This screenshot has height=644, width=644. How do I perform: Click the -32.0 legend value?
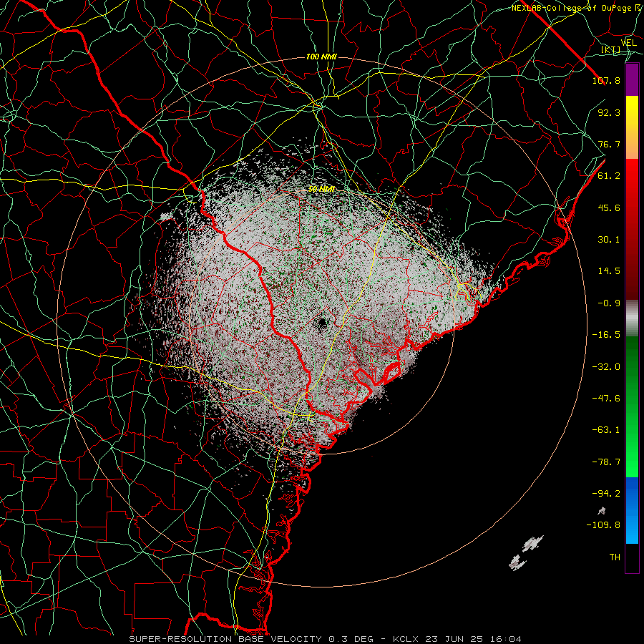pos(606,367)
